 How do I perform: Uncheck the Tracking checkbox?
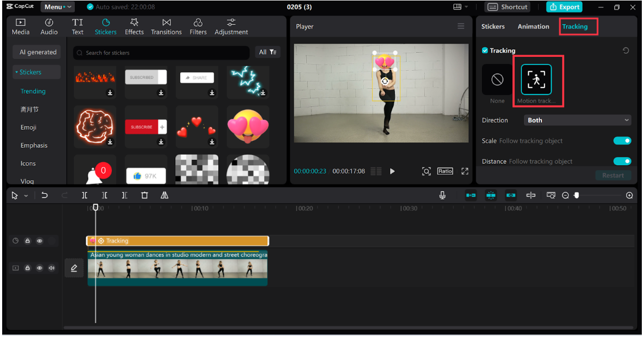point(485,50)
